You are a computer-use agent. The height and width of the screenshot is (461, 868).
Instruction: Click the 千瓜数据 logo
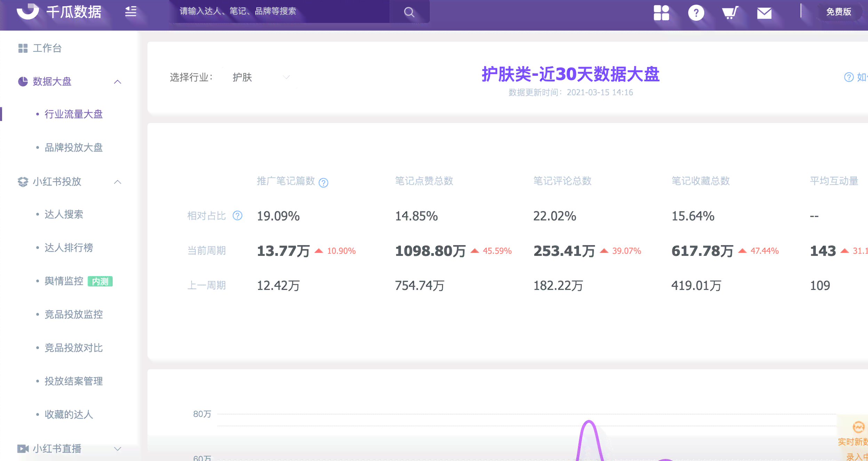pos(59,11)
